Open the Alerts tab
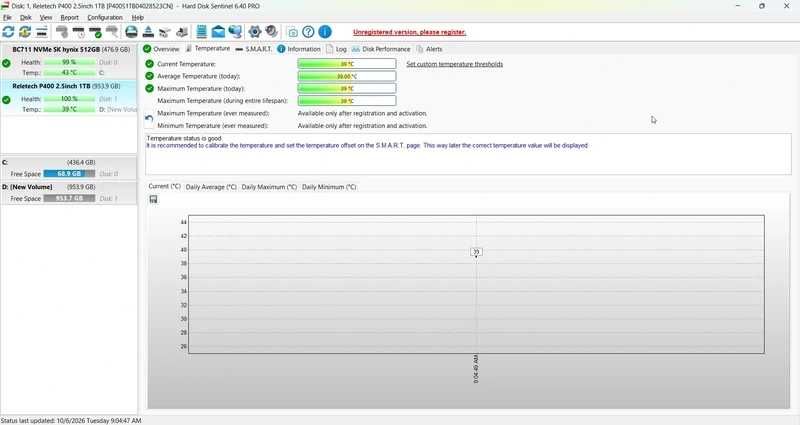800x425 pixels. point(429,49)
